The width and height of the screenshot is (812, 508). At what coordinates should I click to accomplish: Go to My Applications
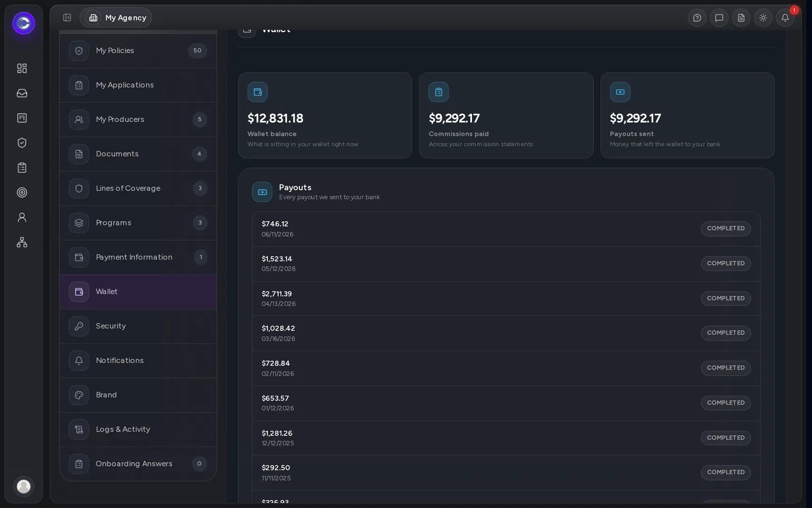pos(138,85)
